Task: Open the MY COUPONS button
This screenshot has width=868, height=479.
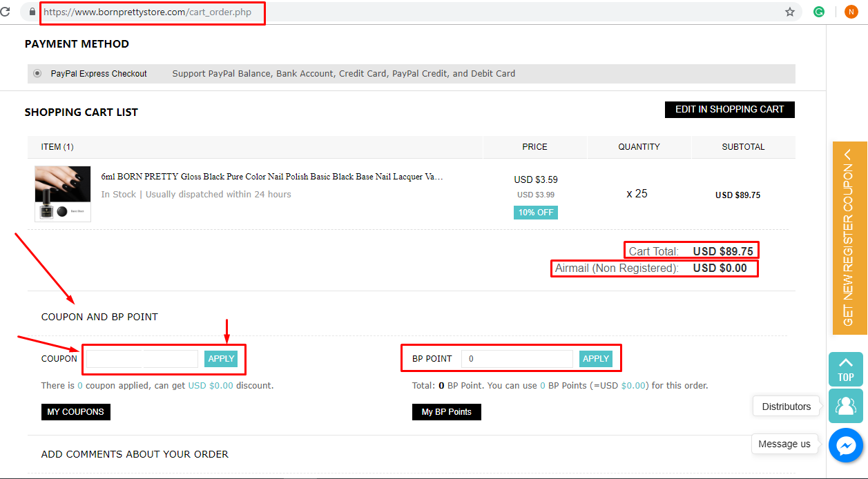Action: (76, 411)
